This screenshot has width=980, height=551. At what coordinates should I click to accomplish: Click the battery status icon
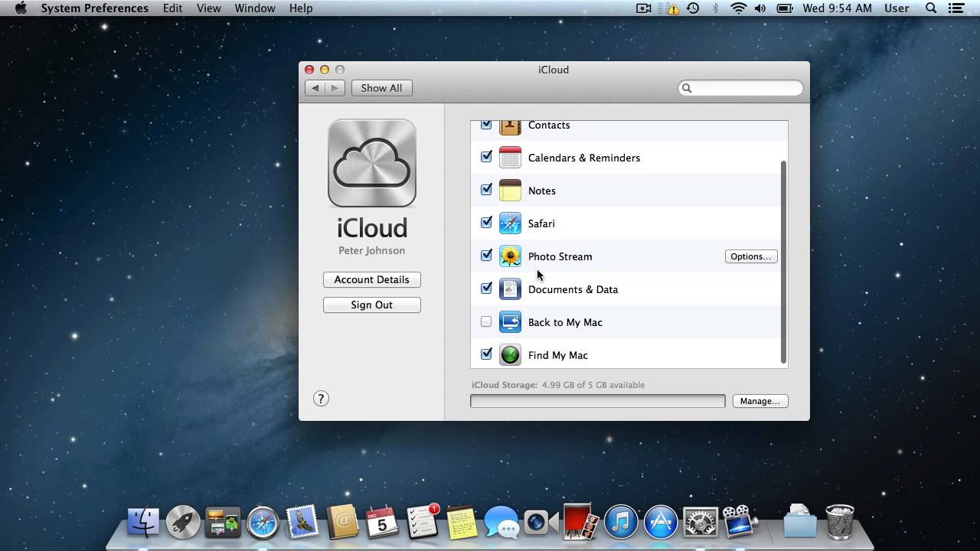(785, 8)
